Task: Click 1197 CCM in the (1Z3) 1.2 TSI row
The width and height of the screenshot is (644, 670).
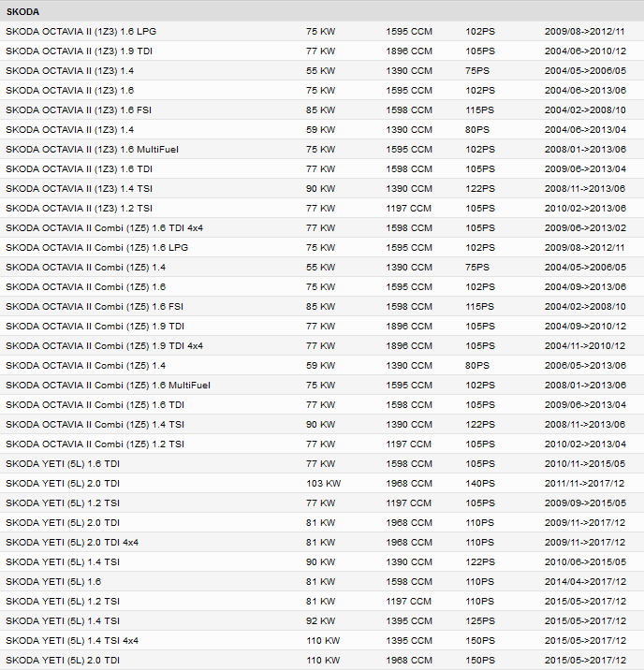Action: coord(408,209)
